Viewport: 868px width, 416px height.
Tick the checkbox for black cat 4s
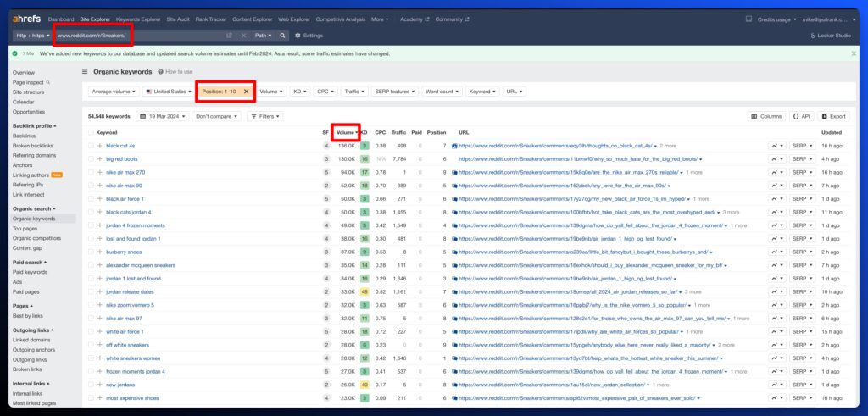click(92, 146)
